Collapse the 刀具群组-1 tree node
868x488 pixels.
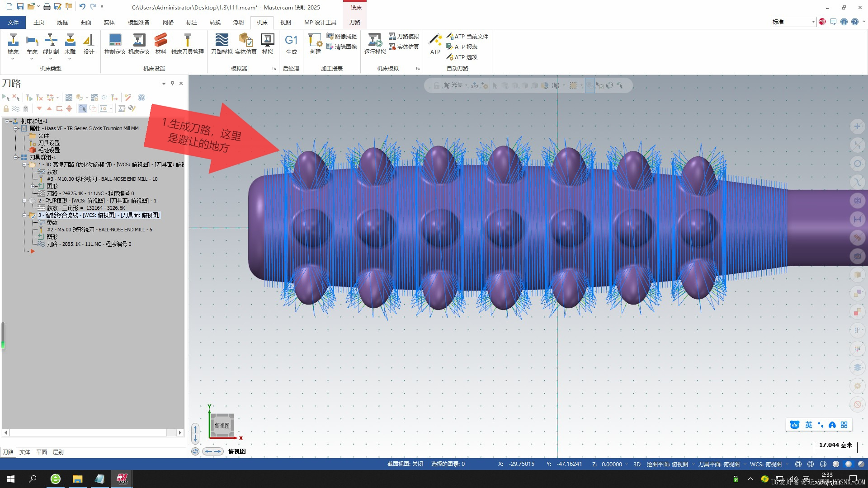tap(15, 157)
